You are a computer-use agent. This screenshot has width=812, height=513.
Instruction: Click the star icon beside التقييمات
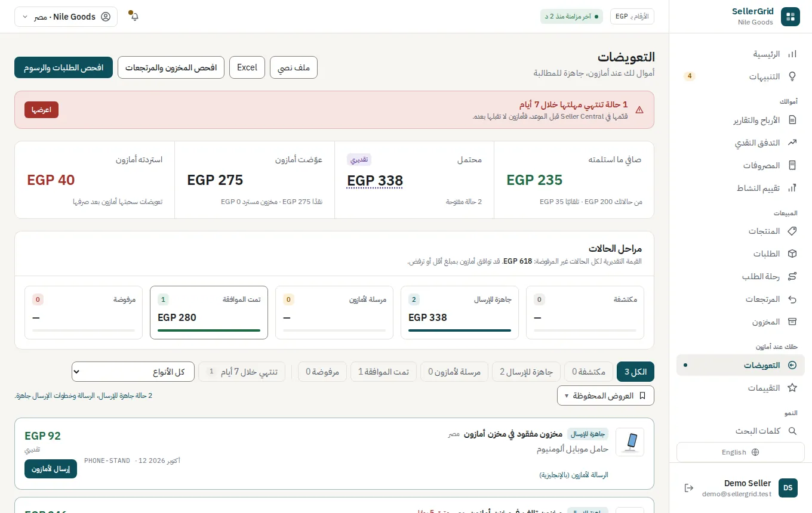[x=792, y=388]
